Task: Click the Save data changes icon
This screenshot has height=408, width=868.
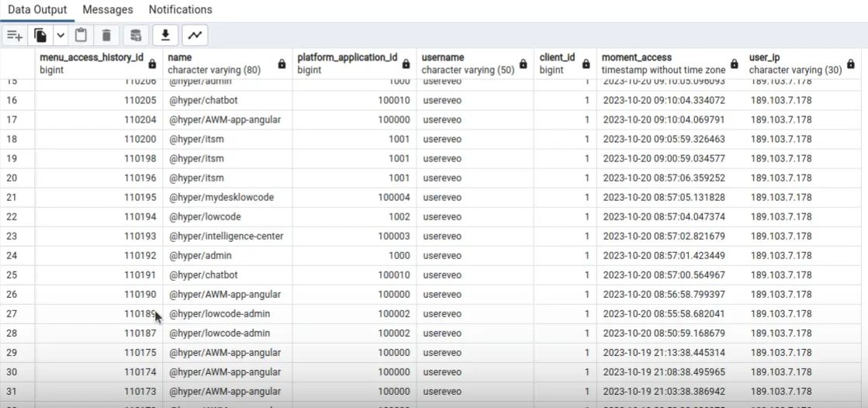Action: pyautogui.click(x=136, y=36)
